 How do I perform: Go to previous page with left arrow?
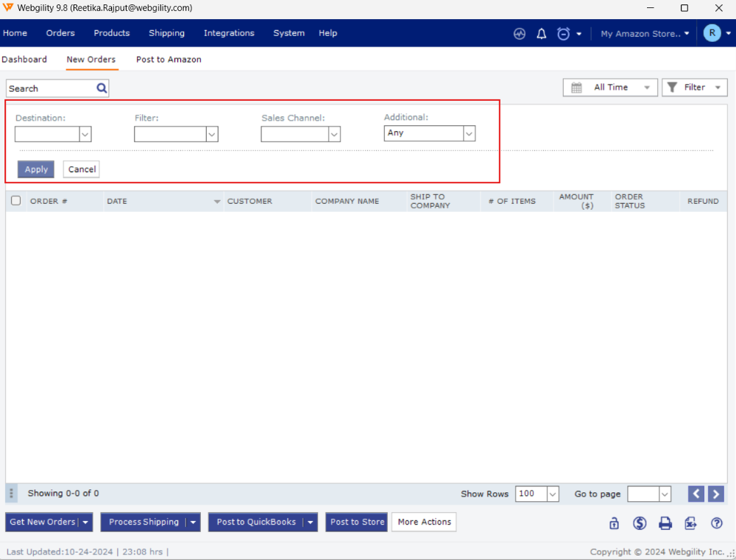pos(696,494)
